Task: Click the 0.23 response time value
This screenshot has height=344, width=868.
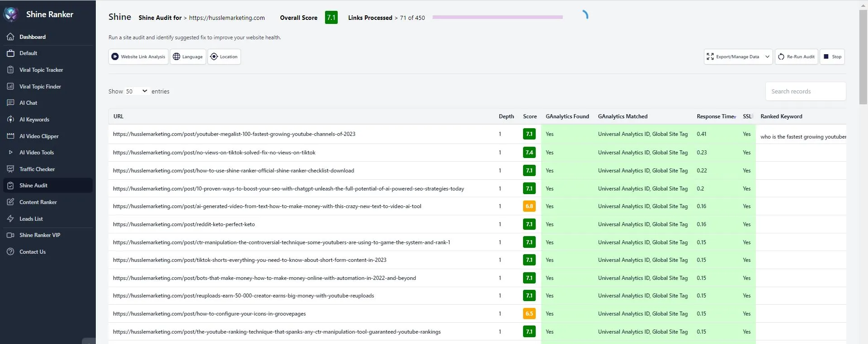Action: point(702,153)
